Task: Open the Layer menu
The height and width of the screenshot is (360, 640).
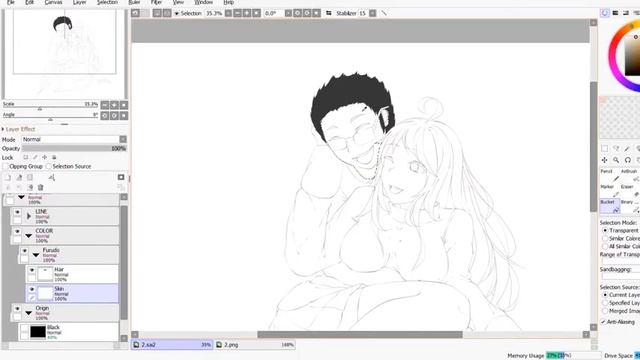Action: pyautogui.click(x=80, y=2)
